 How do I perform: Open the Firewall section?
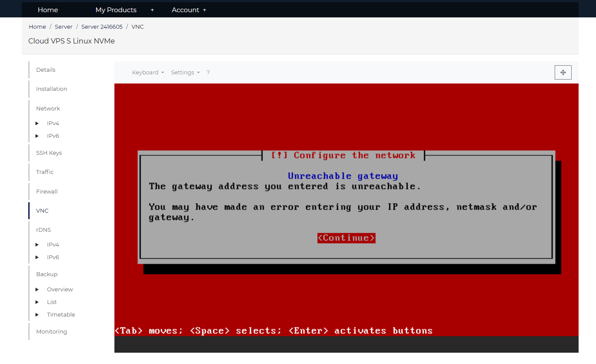[47, 192]
